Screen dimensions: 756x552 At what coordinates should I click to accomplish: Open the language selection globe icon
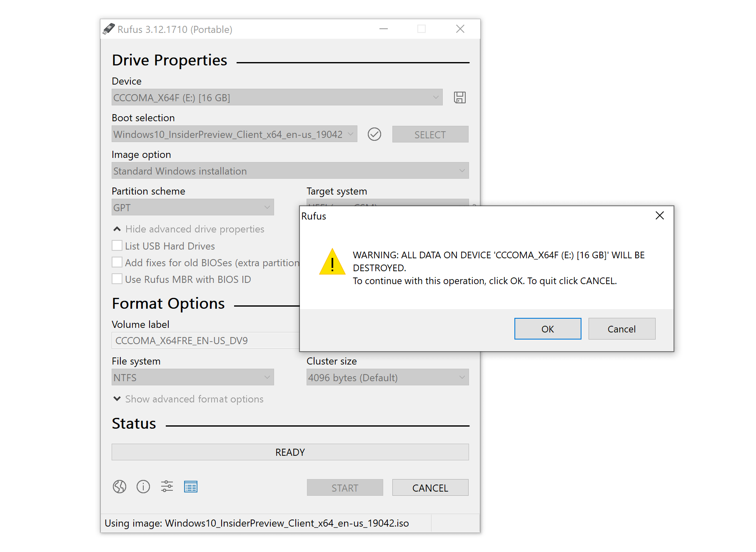click(x=119, y=487)
